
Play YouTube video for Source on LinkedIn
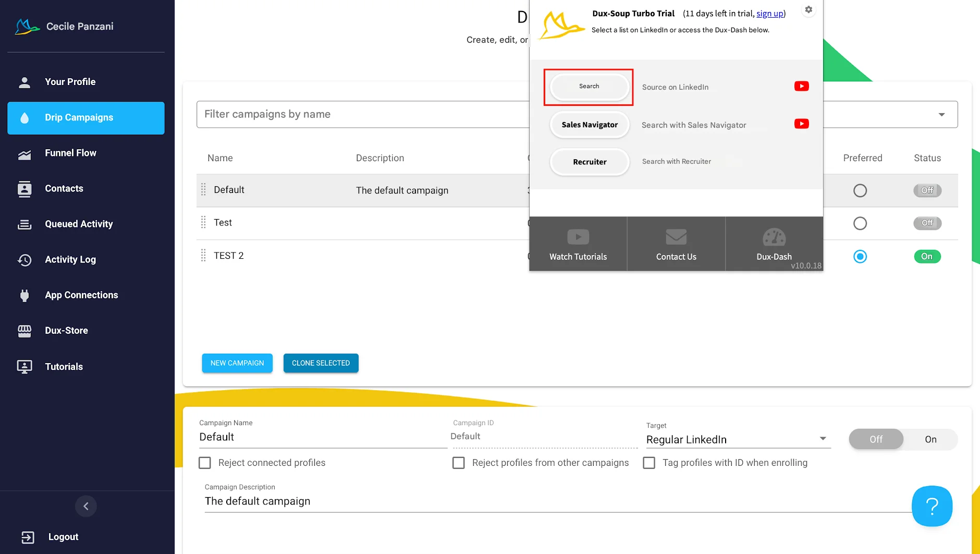pyautogui.click(x=802, y=86)
